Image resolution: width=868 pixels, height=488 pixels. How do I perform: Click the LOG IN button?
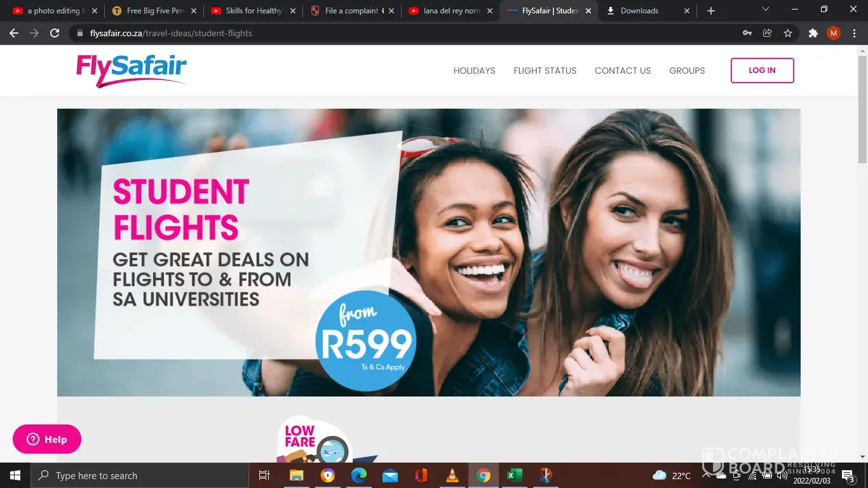762,71
